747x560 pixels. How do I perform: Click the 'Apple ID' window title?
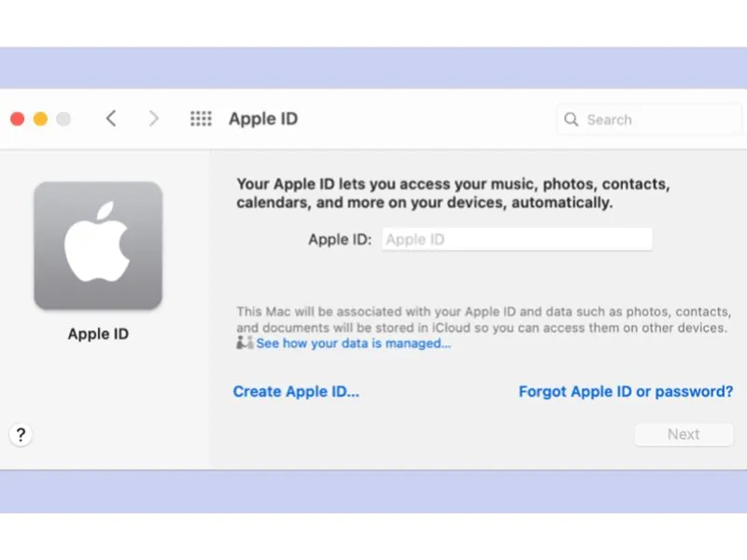pos(263,119)
